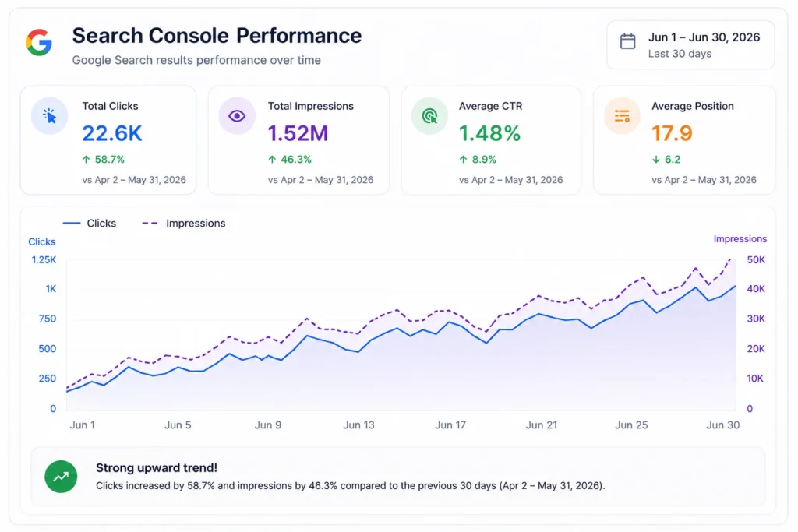Click the up arrow beside 8.9%
The height and width of the screenshot is (532, 798).
[463, 159]
